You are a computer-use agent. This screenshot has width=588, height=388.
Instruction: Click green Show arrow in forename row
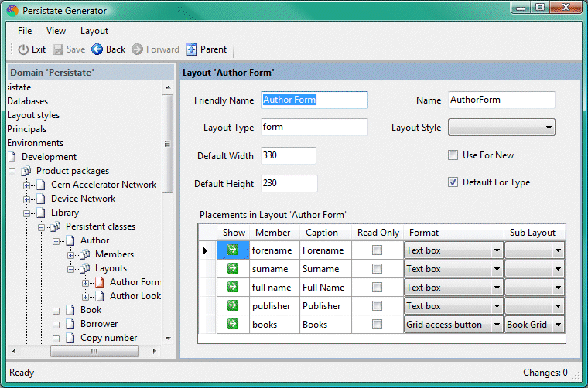click(x=233, y=250)
